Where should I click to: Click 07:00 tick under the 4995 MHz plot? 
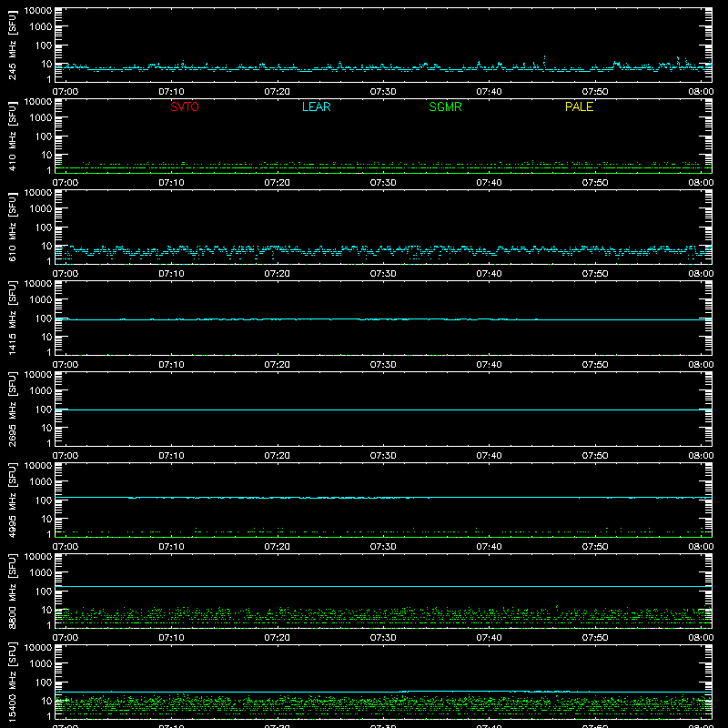click(66, 547)
